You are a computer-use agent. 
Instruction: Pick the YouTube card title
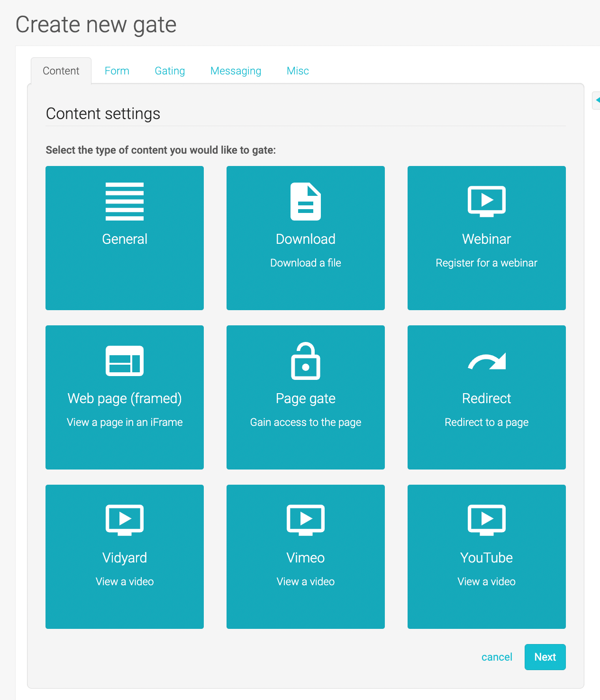(487, 558)
